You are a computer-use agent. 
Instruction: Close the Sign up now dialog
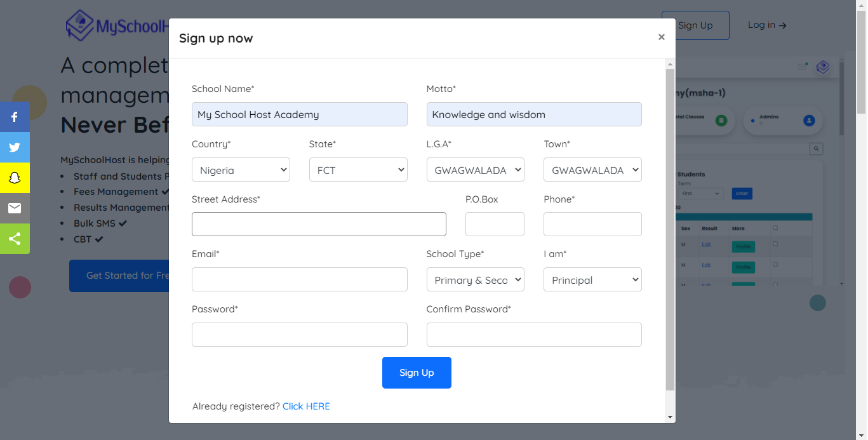661,37
